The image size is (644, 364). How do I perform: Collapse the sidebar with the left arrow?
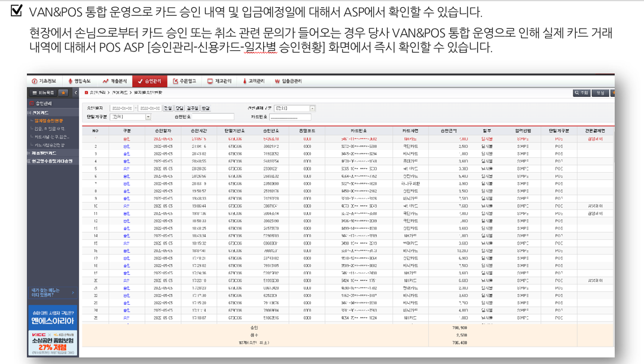[76, 93]
